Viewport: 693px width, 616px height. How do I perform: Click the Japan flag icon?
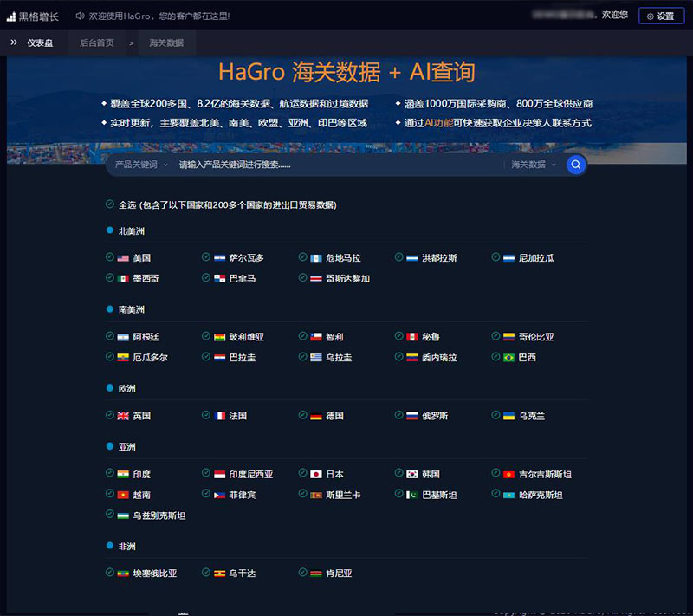click(x=316, y=475)
